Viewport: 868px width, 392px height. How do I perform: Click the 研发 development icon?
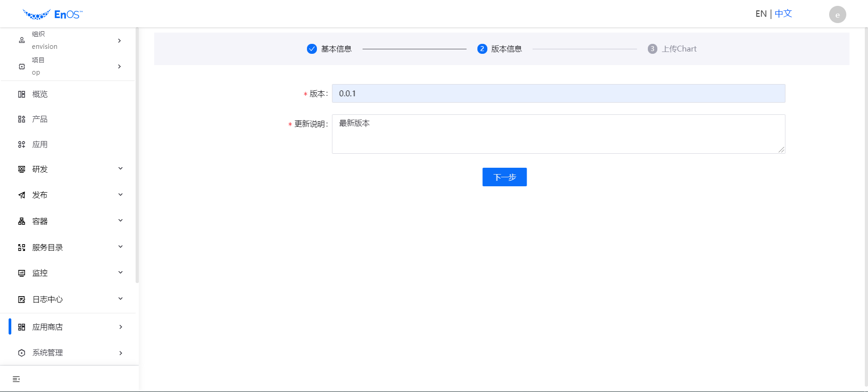(22, 169)
